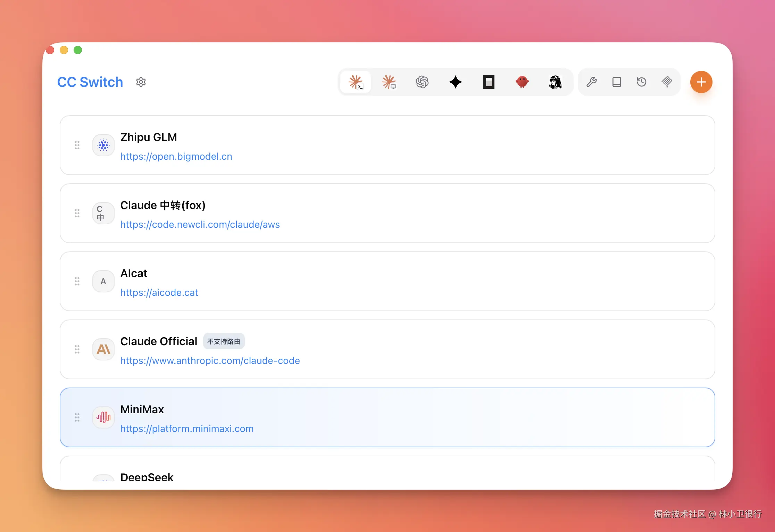The image size is (775, 532).
Task: Click the paperclip icon in the toolbar
Action: (x=667, y=82)
